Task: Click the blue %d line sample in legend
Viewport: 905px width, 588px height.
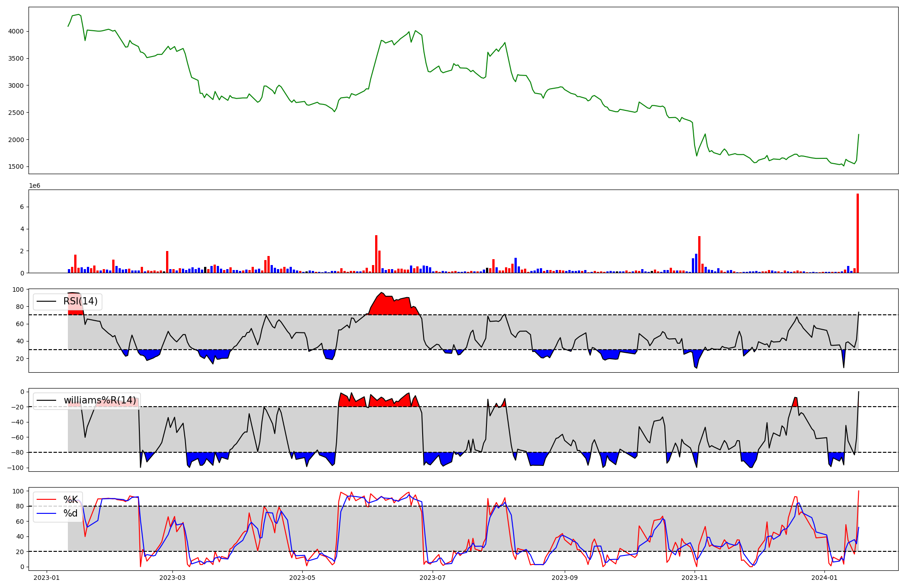Action: click(47, 513)
